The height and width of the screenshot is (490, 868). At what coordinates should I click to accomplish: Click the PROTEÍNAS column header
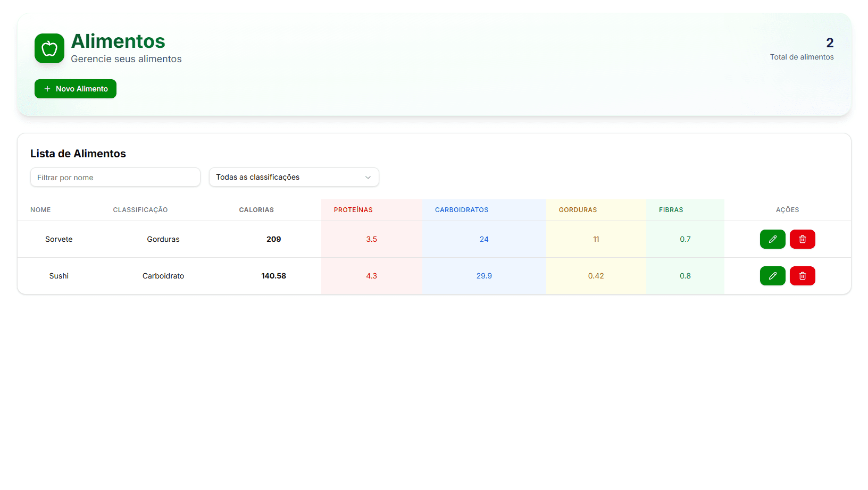[x=353, y=210]
